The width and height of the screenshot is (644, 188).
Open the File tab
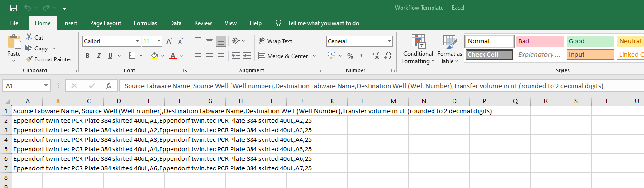point(14,23)
